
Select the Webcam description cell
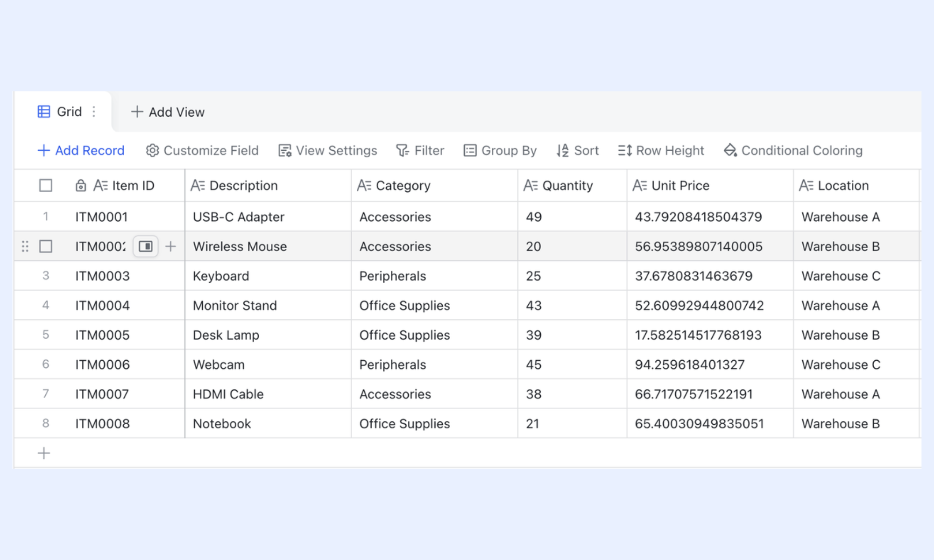(x=268, y=364)
